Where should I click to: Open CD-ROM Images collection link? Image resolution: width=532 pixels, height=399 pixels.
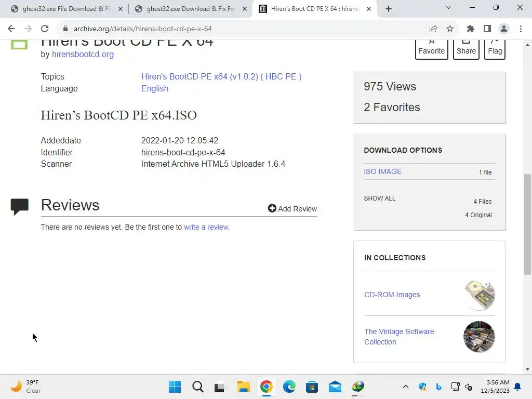pyautogui.click(x=392, y=295)
